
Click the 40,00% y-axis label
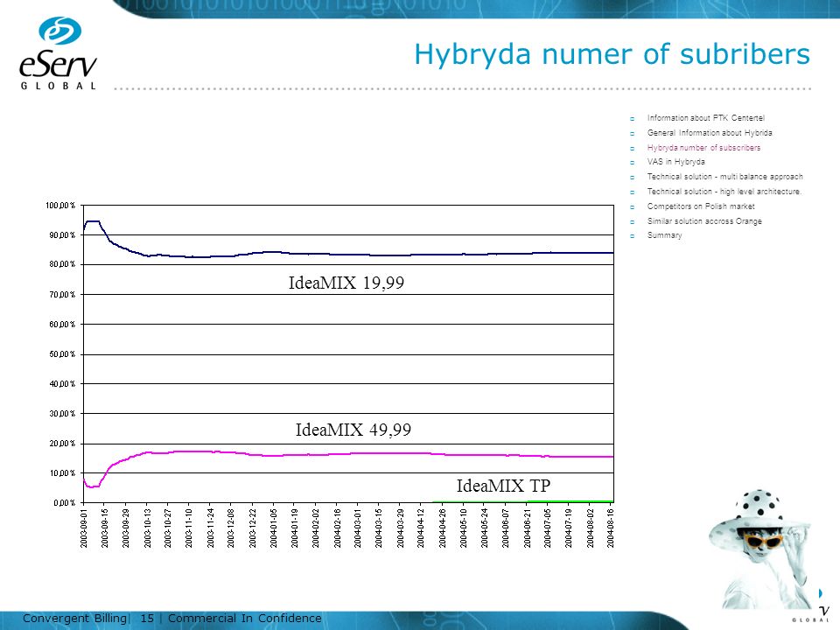pos(62,384)
